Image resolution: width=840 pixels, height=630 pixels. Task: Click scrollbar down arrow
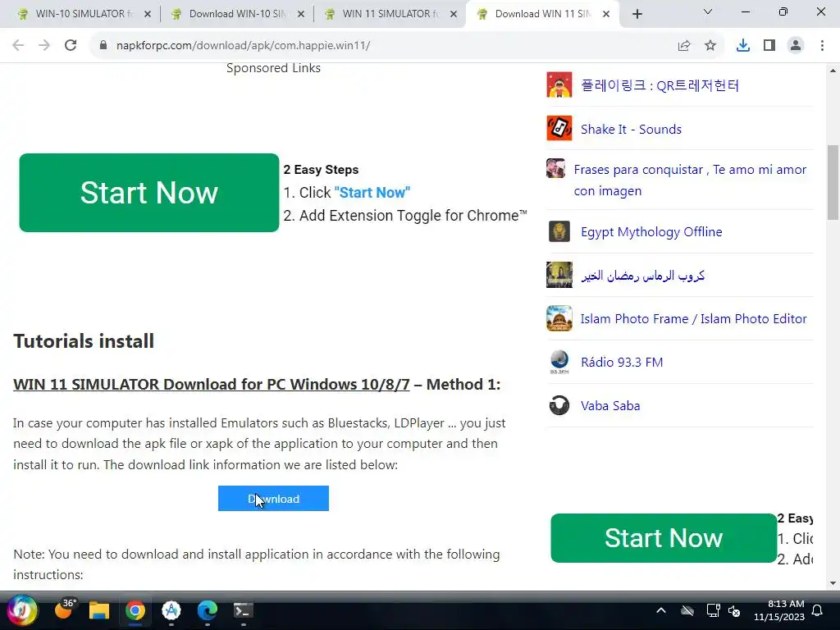click(x=833, y=583)
